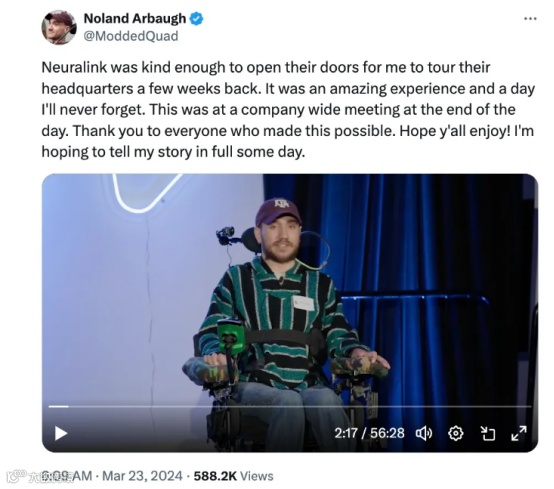Click the played portion of the progress bar
The width and height of the screenshot is (554, 489).
tap(58, 407)
